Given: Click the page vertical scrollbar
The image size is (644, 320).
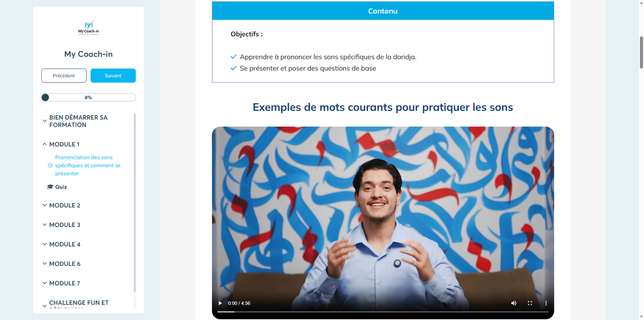Looking at the screenshot, I should [x=641, y=52].
